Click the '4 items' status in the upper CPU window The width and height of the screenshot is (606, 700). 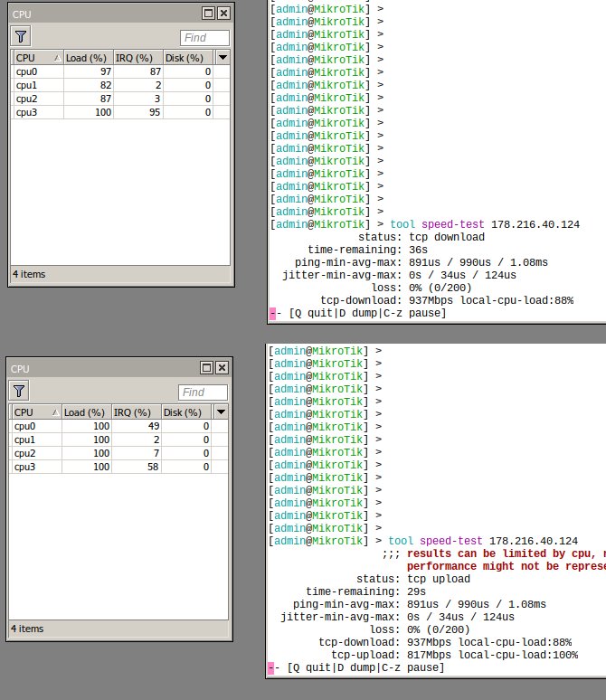tap(29, 274)
